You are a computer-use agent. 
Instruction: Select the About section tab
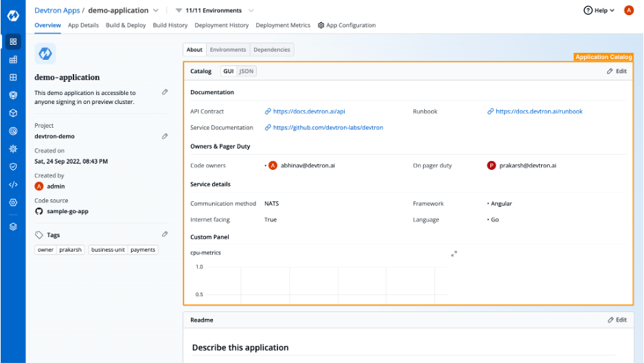tap(195, 49)
